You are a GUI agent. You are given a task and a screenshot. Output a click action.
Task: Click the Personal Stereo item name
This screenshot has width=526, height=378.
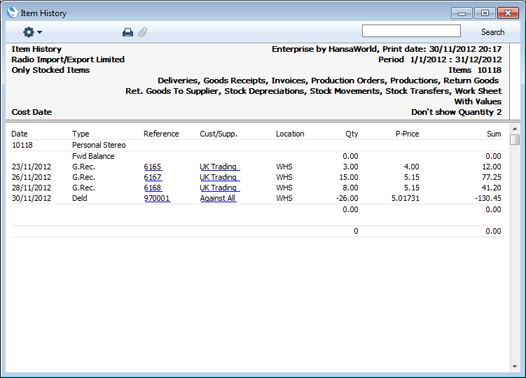[99, 145]
